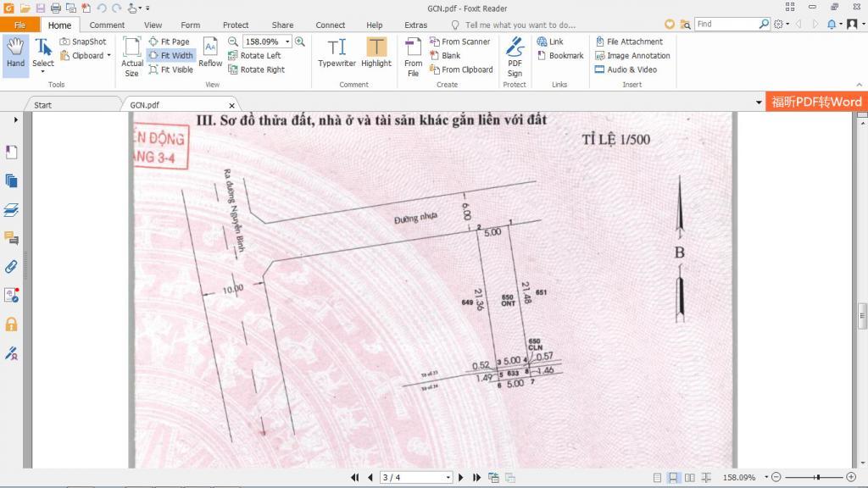Select the Hand tool
The image size is (868, 488).
tap(15, 53)
